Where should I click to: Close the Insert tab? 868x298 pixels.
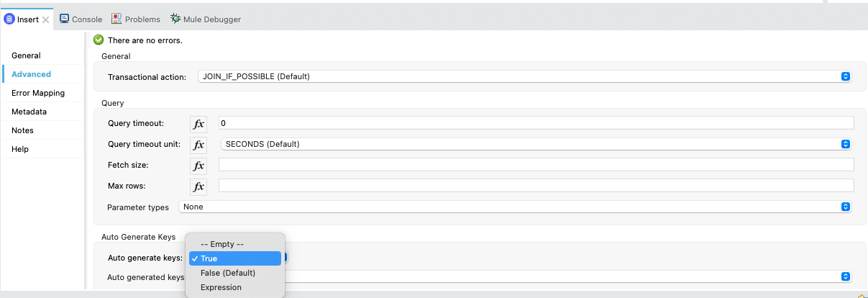point(46,20)
